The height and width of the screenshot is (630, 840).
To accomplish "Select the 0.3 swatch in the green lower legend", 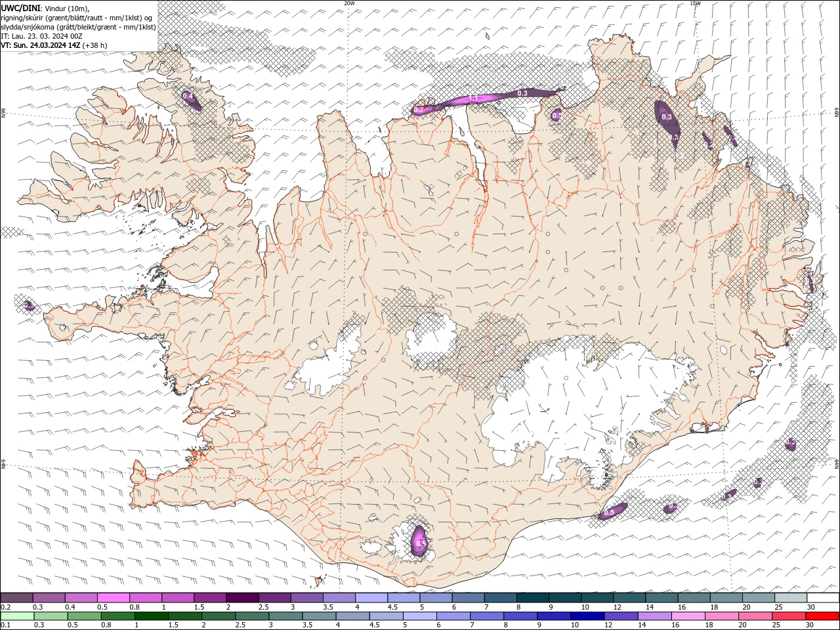I will (51, 616).
